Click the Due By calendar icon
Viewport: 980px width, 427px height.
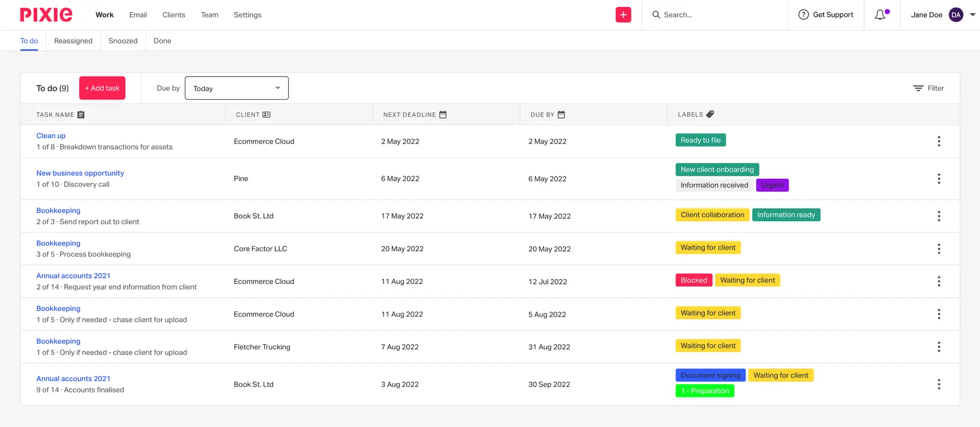pos(561,115)
